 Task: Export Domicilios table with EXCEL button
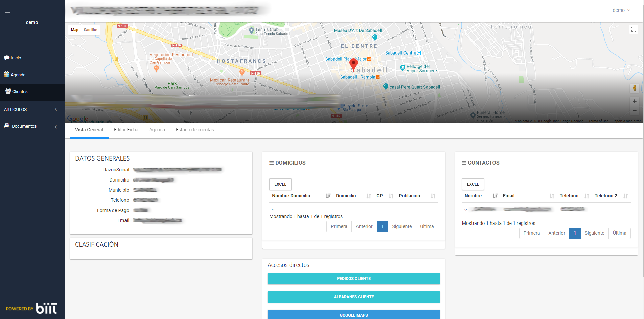click(280, 184)
